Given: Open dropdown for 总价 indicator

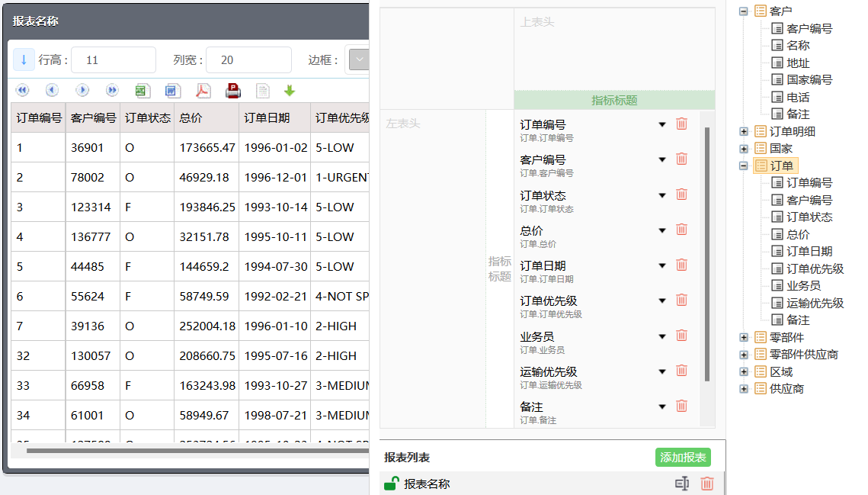Looking at the screenshot, I should (x=662, y=230).
